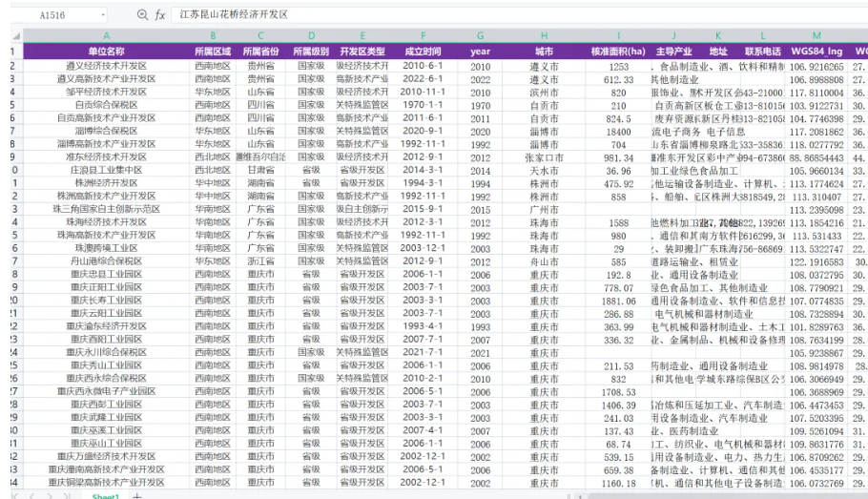
Task: Select column H header
Action: click(x=544, y=36)
